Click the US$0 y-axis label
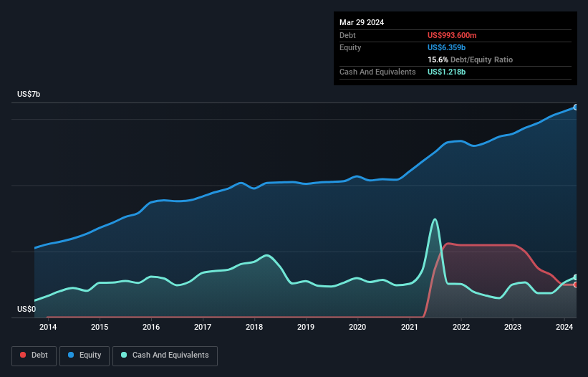Screen dimensions: 588x377 pos(26,309)
